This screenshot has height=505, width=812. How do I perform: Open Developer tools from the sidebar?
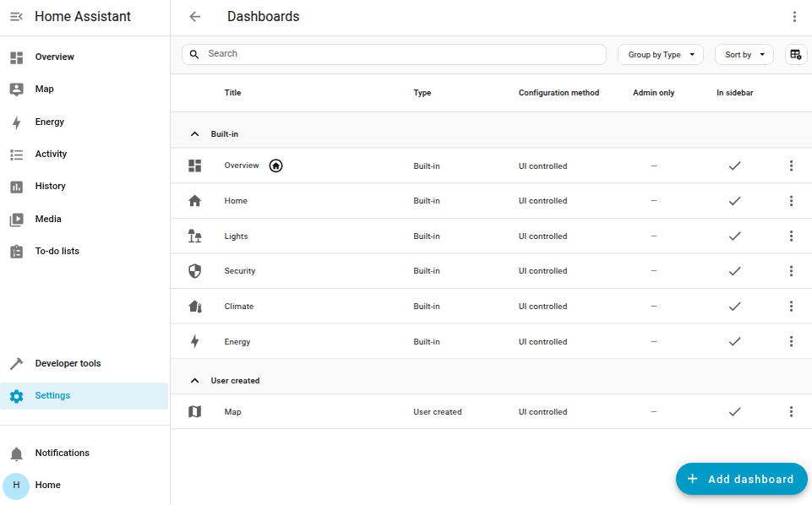16,363
